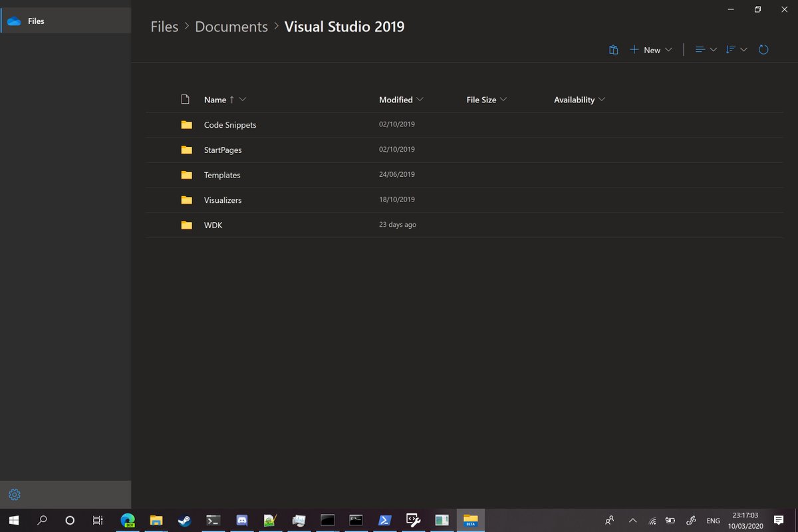Viewport: 798px width, 532px height.
Task: Open the view layout options dropdown
Action: pos(706,50)
